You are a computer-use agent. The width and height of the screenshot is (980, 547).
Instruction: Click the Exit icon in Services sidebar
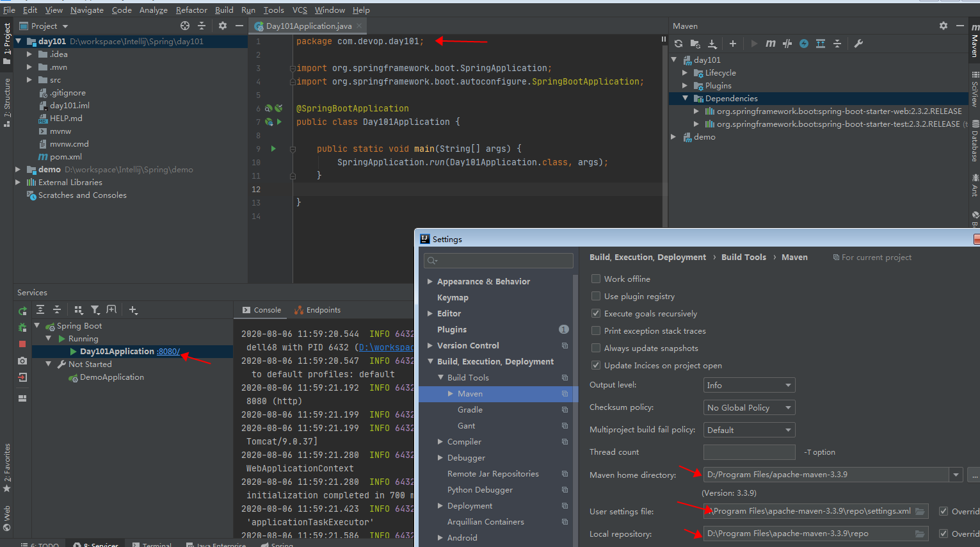22,377
